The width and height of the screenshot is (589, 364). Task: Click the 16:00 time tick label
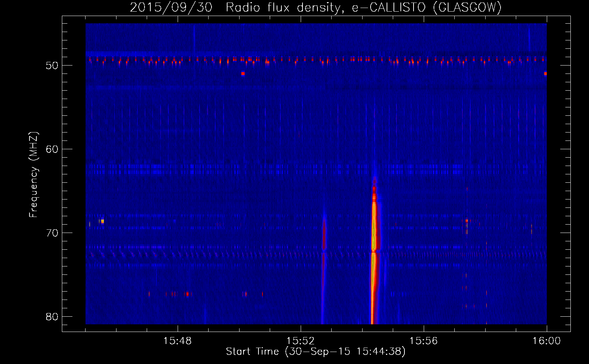(546, 341)
